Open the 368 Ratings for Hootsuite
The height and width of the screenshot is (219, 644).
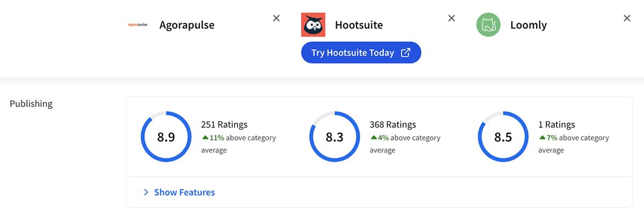[x=393, y=125]
